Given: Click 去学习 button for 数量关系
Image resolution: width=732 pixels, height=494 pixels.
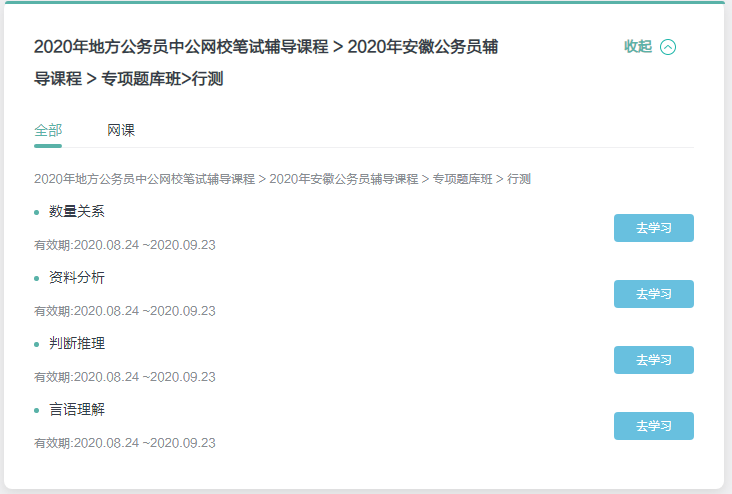Looking at the screenshot, I should click(653, 228).
